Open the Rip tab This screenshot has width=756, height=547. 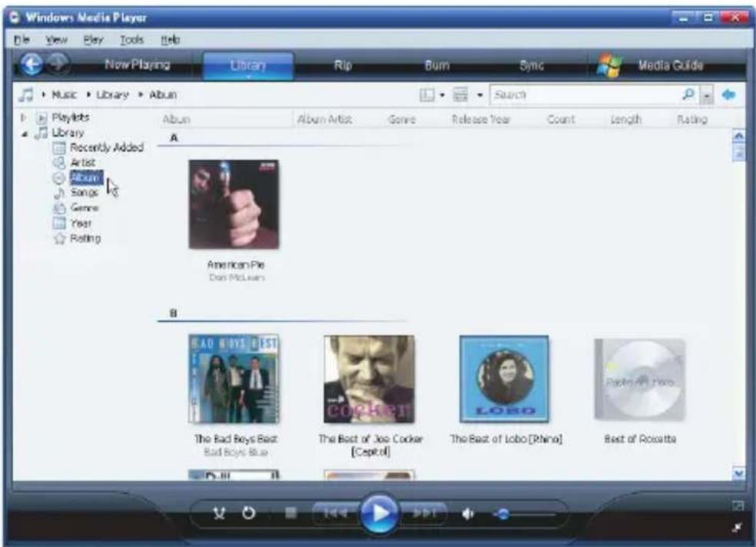[343, 65]
